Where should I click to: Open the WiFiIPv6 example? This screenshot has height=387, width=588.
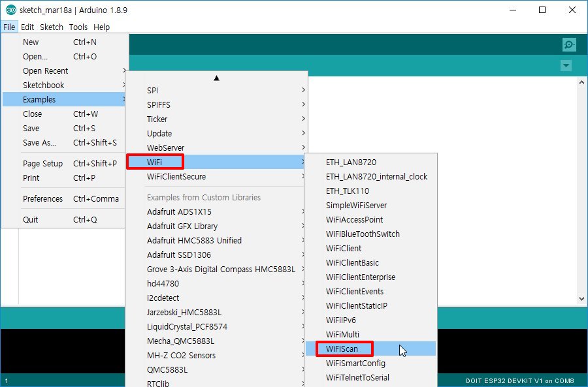(x=370, y=320)
